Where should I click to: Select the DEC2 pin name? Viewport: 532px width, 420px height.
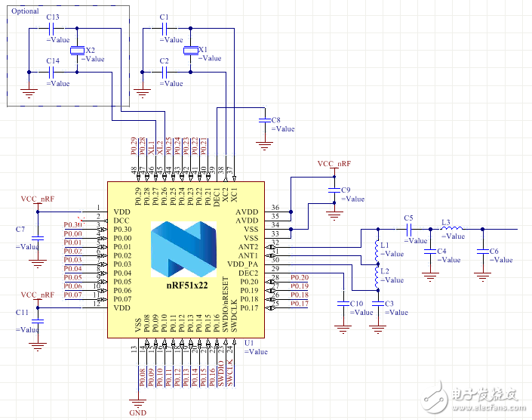click(248, 273)
